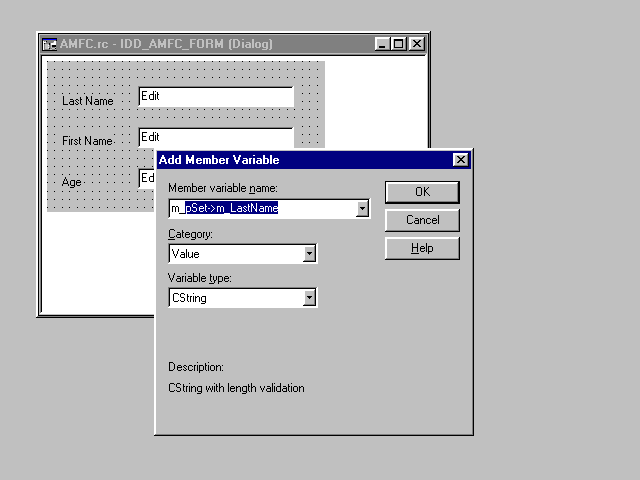Click the Add Member Variable title bar
Screen dimensions: 640x480
[x=300, y=160]
